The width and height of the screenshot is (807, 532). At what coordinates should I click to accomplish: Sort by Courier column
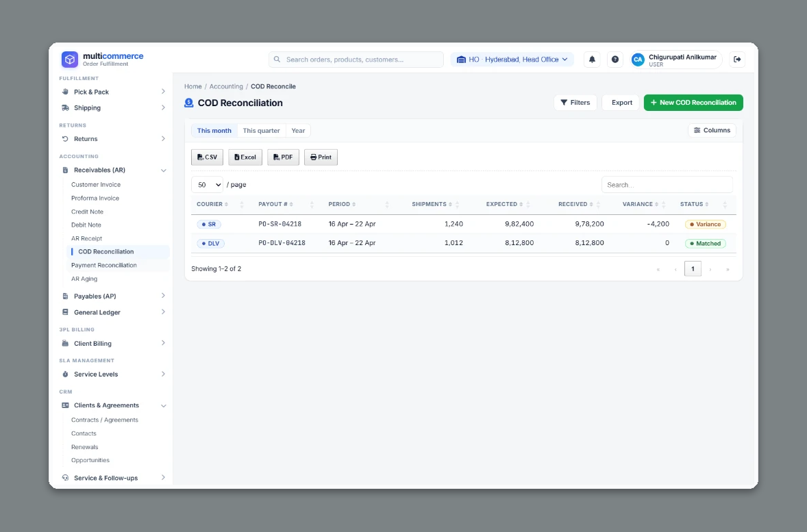coord(212,204)
